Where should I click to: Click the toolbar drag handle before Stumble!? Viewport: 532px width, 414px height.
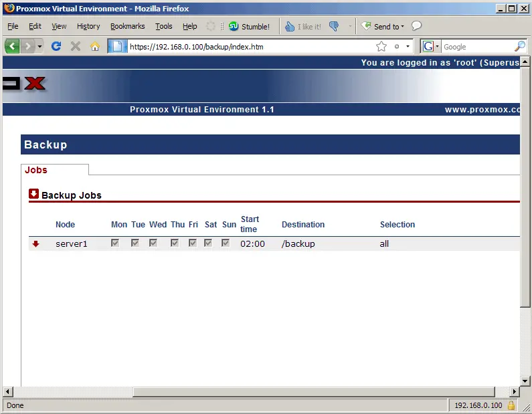point(222,26)
